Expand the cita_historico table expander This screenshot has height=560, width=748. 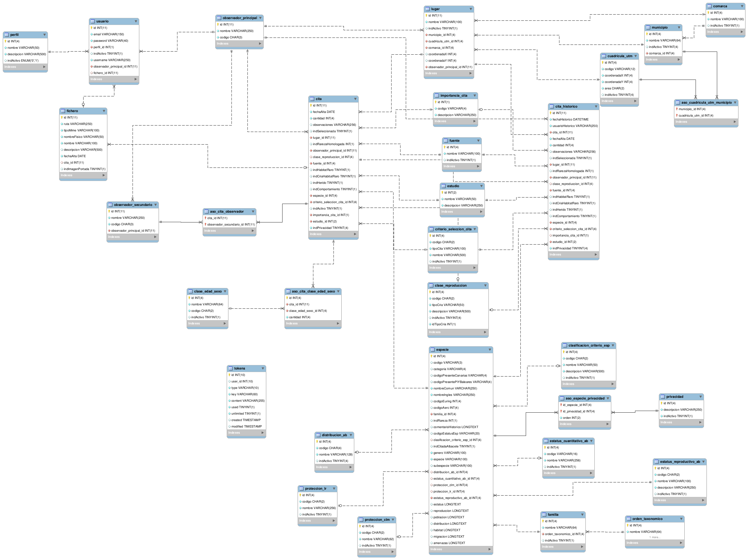coord(596,106)
